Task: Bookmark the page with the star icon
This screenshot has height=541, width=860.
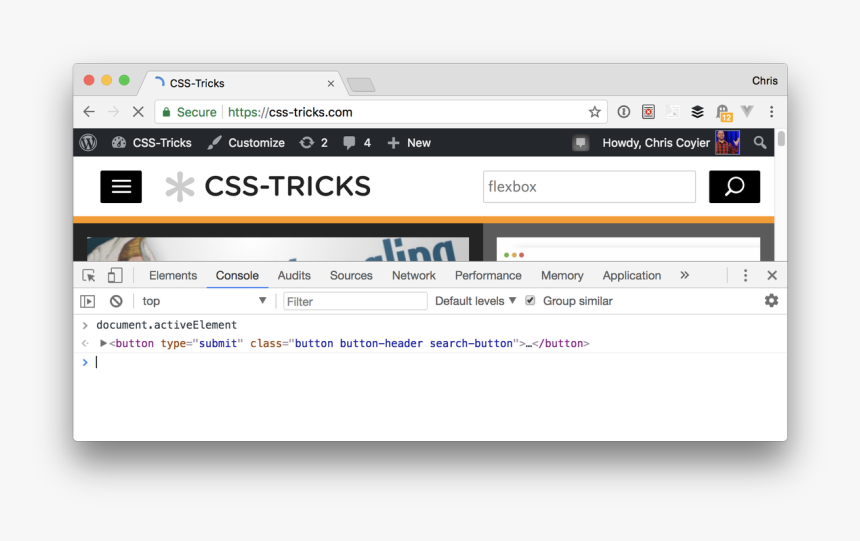Action: coord(595,112)
